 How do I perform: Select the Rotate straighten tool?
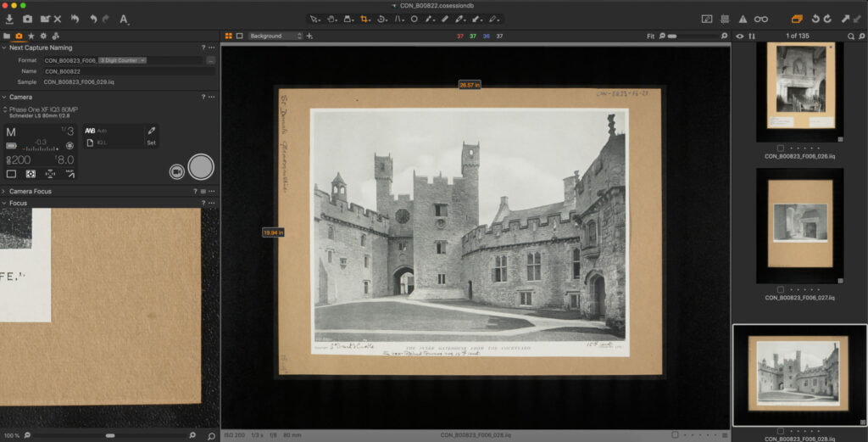tap(382, 19)
